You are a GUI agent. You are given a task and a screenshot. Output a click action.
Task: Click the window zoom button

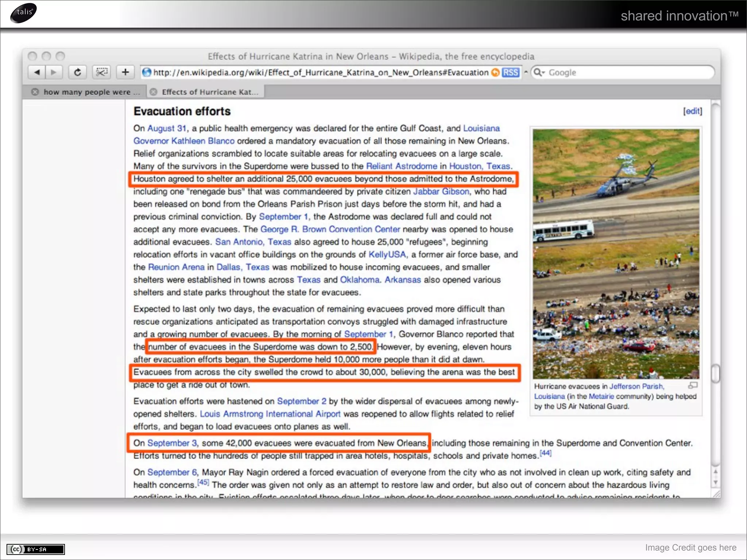pos(60,56)
